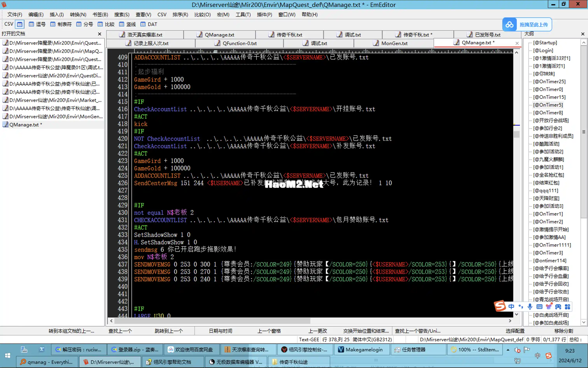
Task: Show hidden tray icons arrow
Action: click(x=508, y=350)
